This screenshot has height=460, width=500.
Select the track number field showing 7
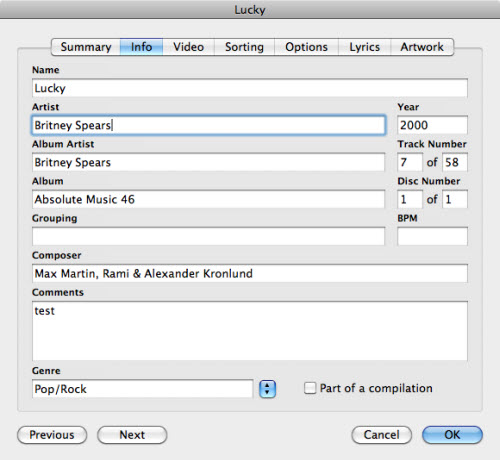410,162
